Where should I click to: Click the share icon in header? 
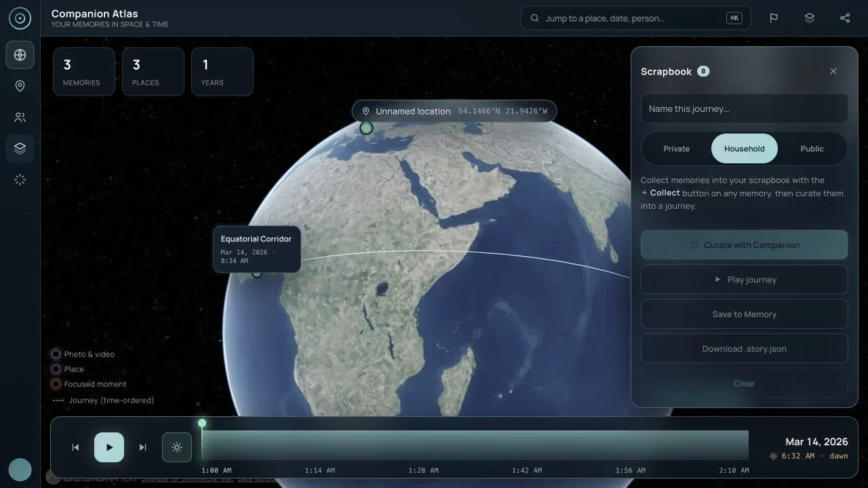tap(844, 18)
